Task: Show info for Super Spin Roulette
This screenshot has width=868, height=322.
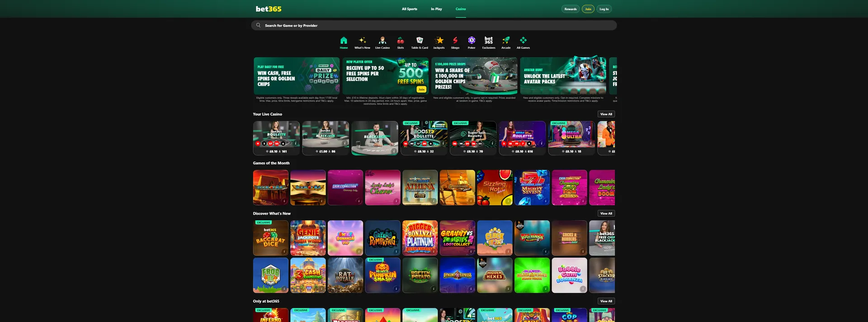Action: (x=492, y=143)
